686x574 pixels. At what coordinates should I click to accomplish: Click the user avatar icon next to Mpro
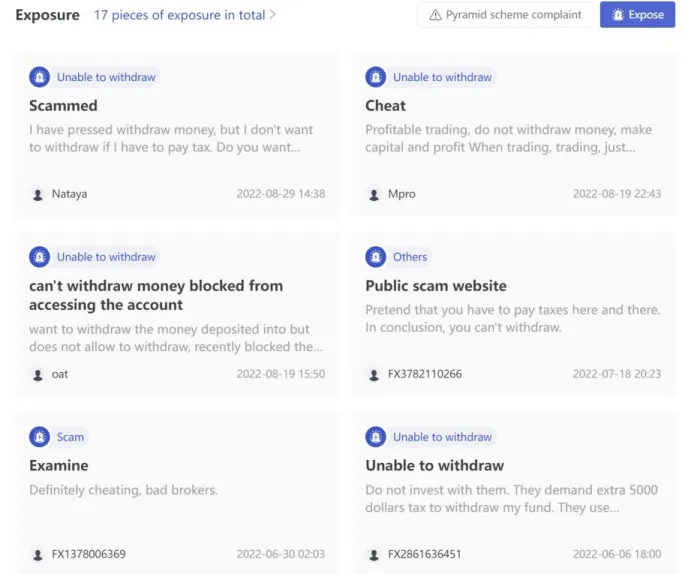click(374, 194)
